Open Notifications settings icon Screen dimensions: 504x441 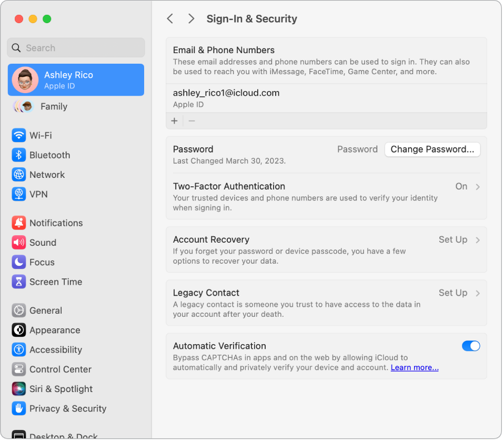[18, 223]
